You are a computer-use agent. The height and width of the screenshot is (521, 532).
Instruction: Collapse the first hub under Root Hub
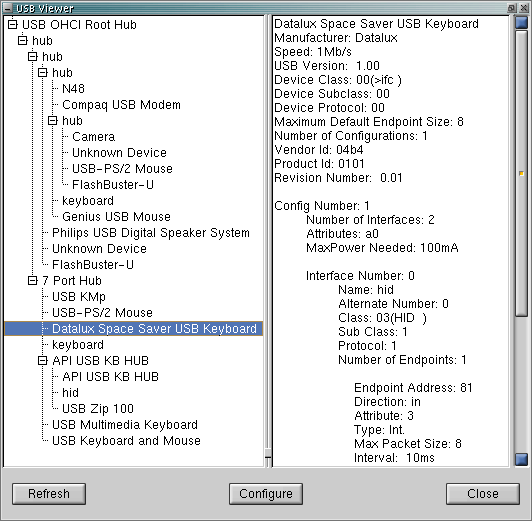tap(22, 41)
